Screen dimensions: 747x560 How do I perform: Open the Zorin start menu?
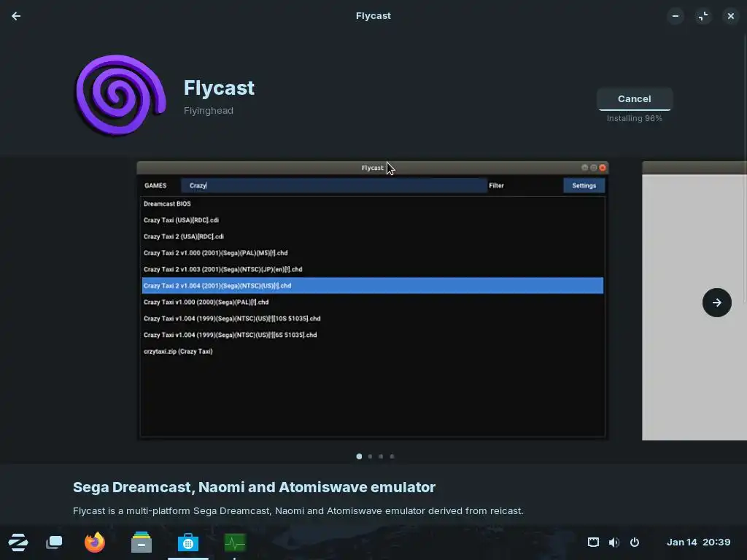[18, 542]
